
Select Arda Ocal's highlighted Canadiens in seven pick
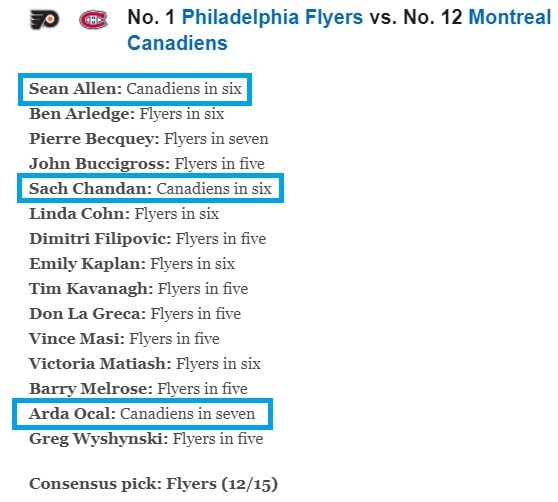click(x=142, y=414)
